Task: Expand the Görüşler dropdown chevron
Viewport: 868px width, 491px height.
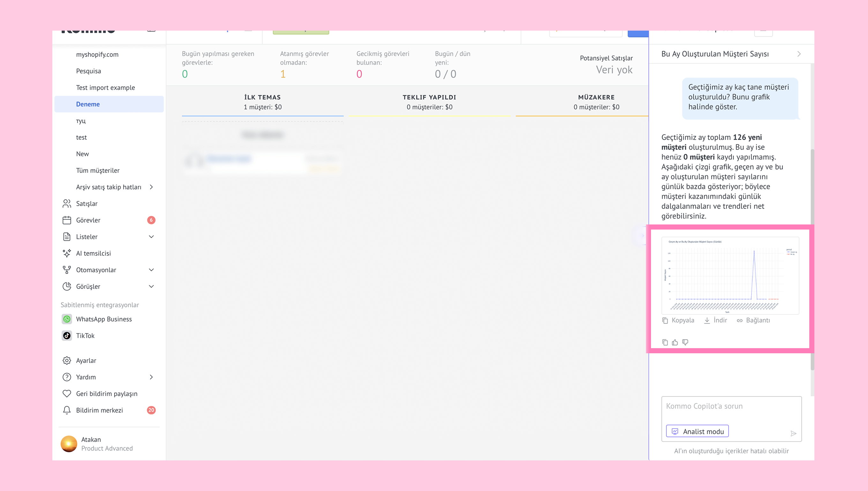Action: click(151, 286)
